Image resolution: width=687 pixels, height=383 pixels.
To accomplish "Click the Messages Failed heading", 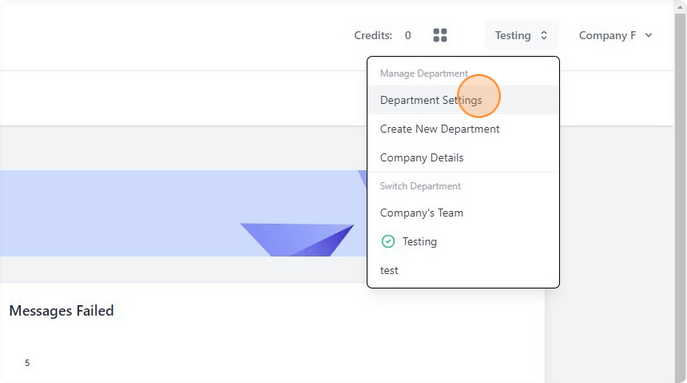I will click(61, 311).
